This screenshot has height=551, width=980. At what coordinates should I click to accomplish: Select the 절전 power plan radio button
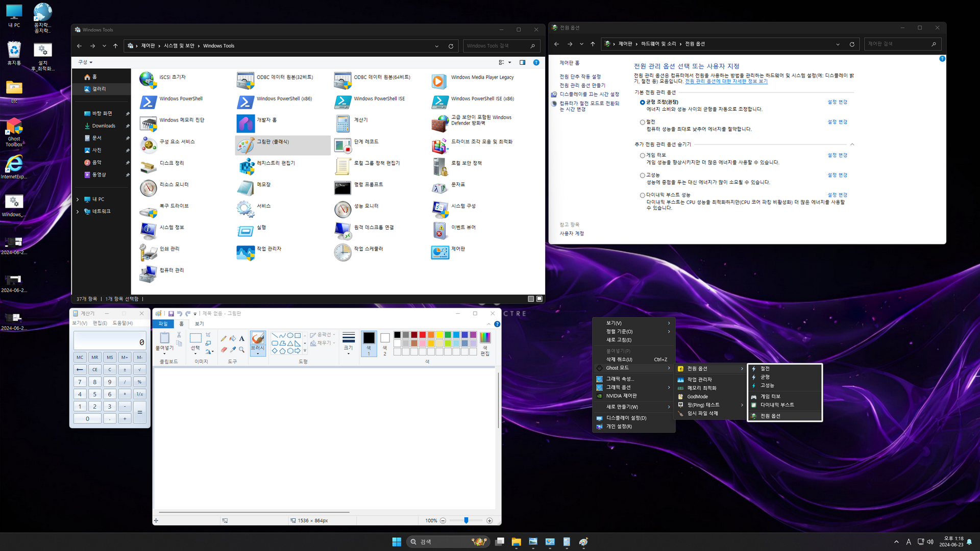click(x=642, y=122)
